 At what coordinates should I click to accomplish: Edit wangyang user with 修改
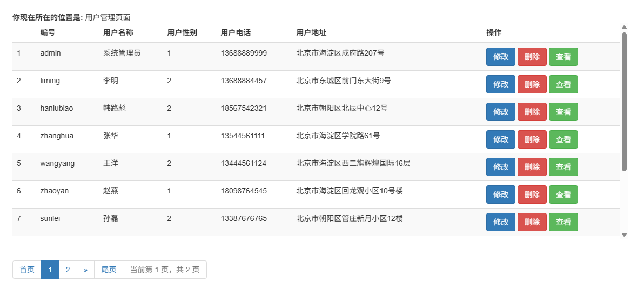(x=501, y=167)
